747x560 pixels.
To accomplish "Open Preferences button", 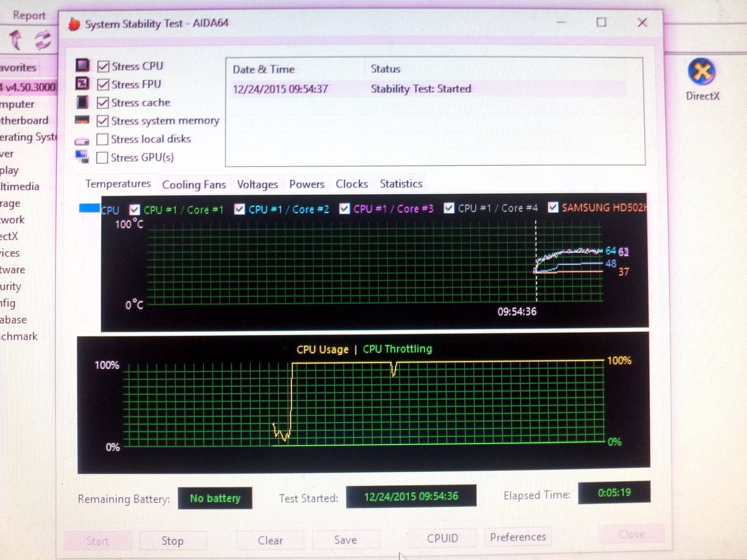I will tap(518, 537).
